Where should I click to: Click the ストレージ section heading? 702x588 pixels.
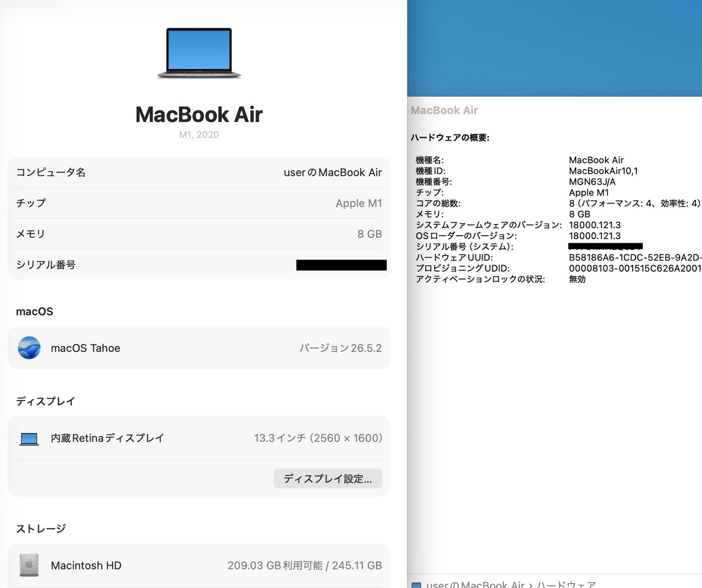(41, 529)
